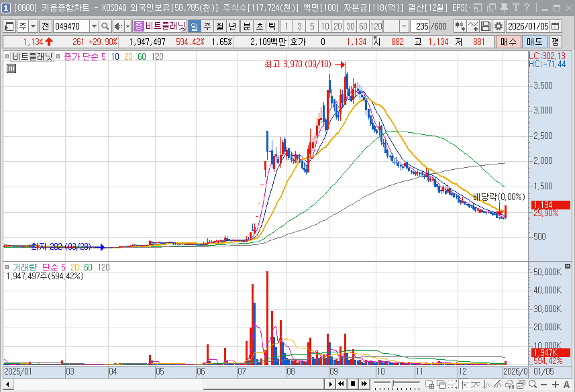Select the 30 interval preset
The width and height of the screenshot is (575, 392).
pyautogui.click(x=351, y=26)
